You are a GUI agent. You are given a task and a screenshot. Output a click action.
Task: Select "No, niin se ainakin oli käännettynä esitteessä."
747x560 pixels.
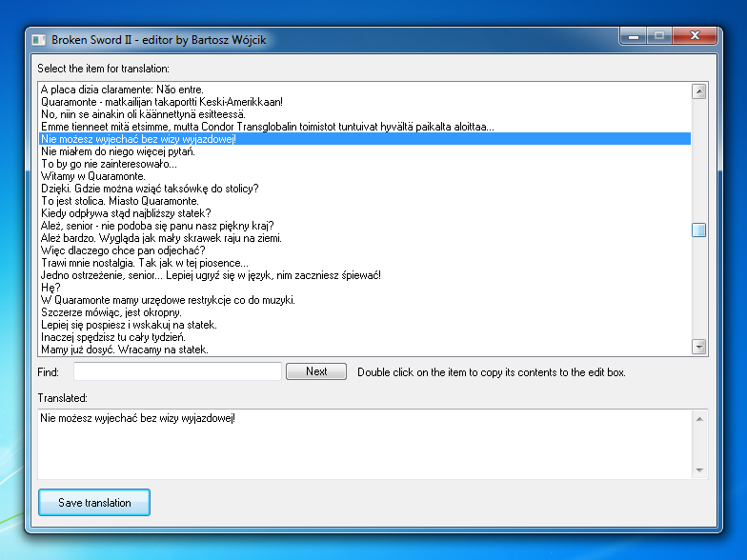[364, 114]
